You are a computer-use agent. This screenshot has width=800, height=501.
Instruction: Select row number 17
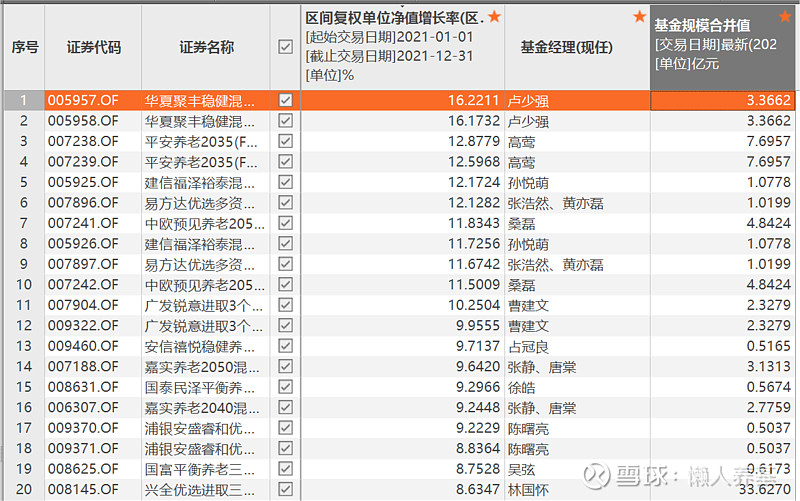23,428
